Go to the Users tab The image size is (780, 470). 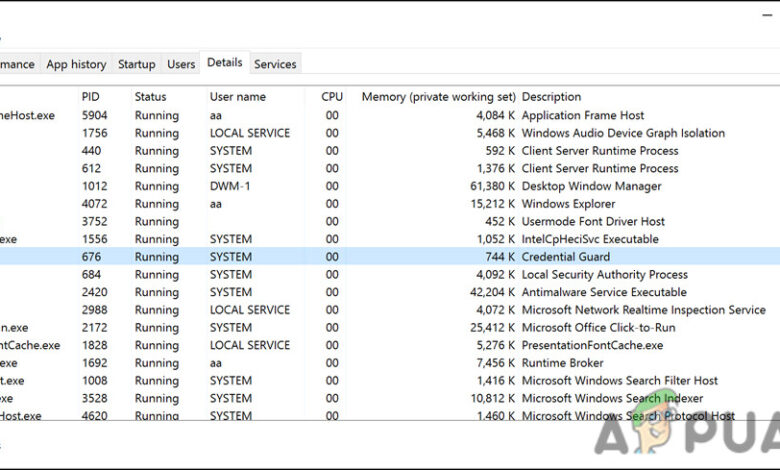click(181, 64)
